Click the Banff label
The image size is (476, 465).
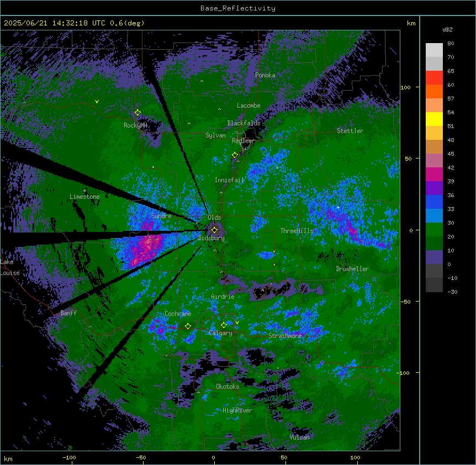68,313
